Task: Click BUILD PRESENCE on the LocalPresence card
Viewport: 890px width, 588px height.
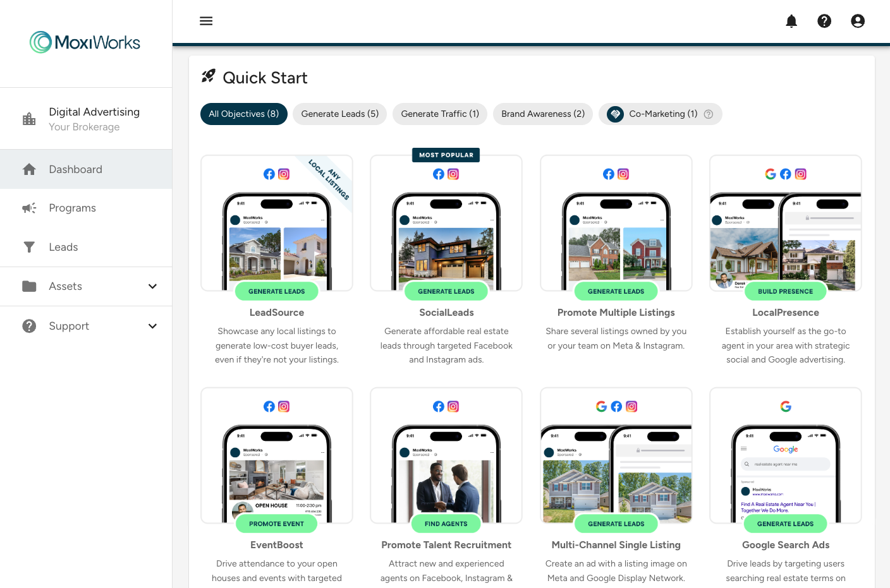Action: (785, 291)
